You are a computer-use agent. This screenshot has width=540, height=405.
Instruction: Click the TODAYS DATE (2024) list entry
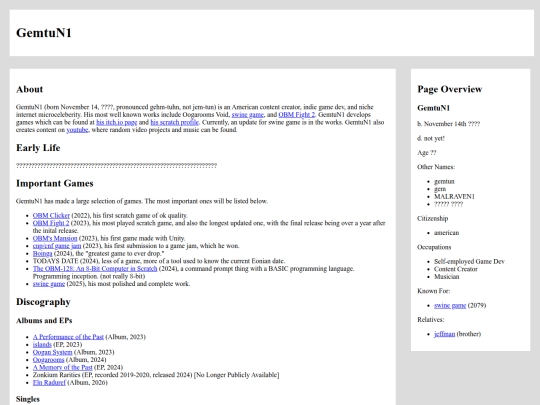click(159, 261)
